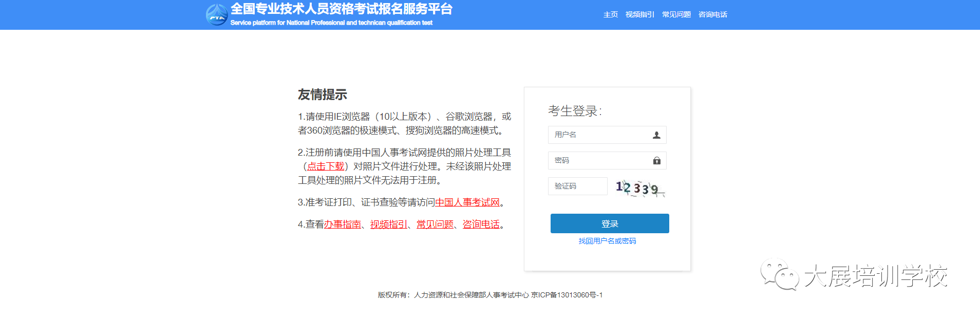Viewport: 980px width, 319px height.
Task: Select 常见问题 in the top navigation
Action: pos(676,15)
